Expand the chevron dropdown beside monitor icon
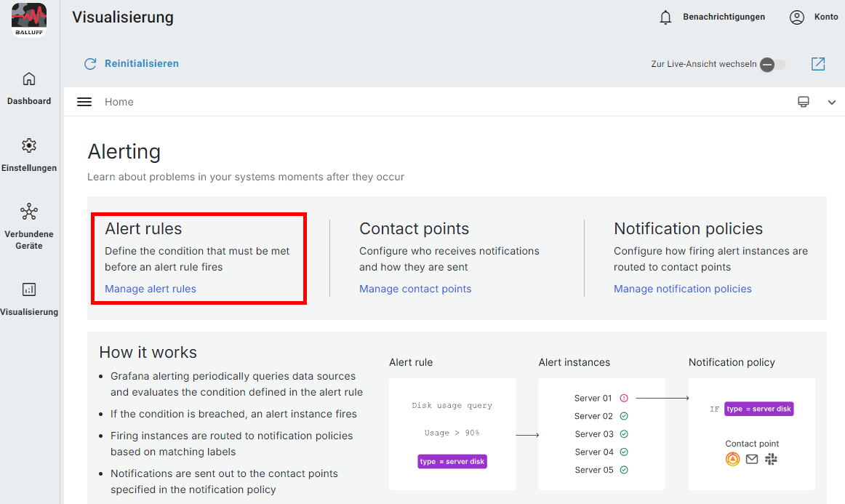Image resolution: width=845 pixels, height=504 pixels. click(x=832, y=103)
